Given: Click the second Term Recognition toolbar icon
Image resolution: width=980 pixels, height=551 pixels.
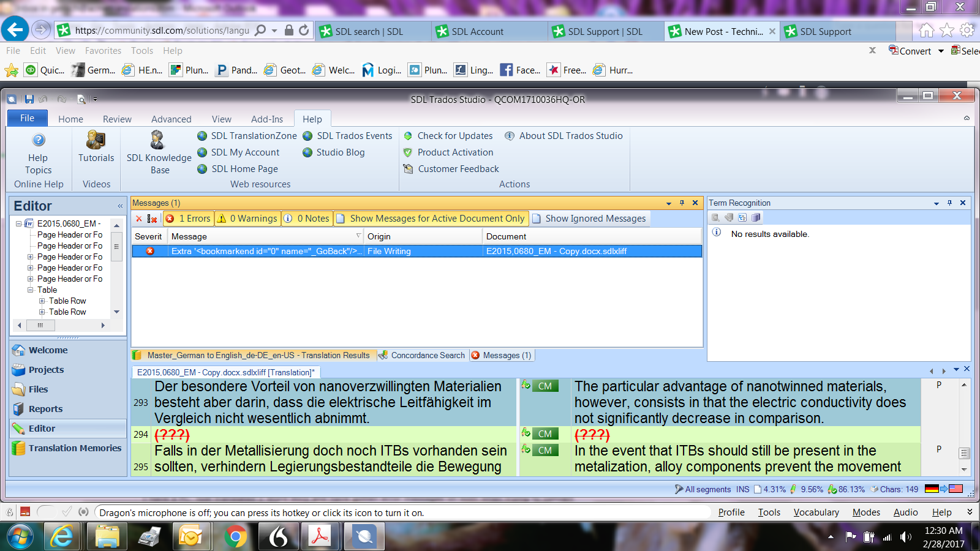Looking at the screenshot, I should [729, 217].
